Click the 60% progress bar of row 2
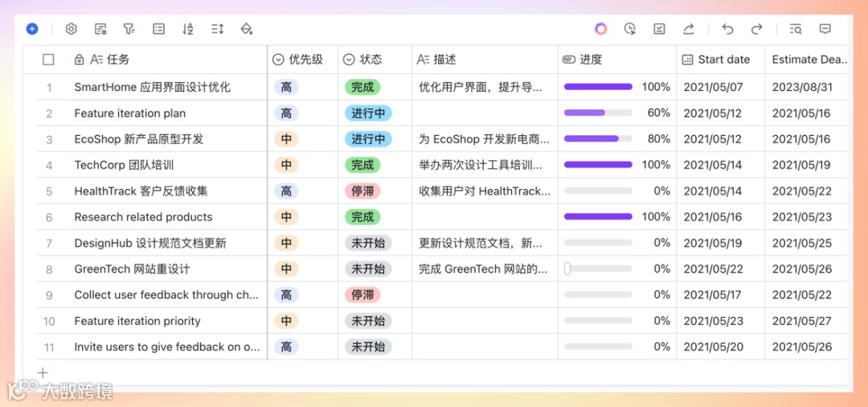This screenshot has height=407, width=868. 598,113
